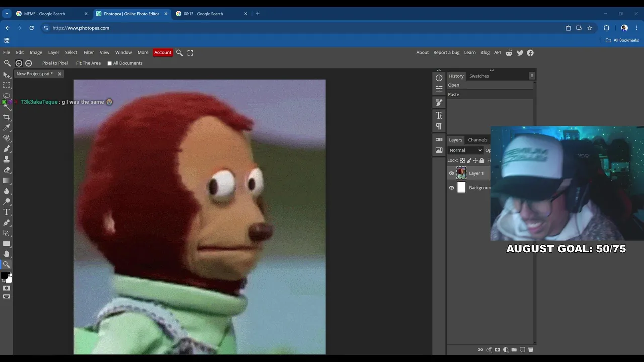
Task: Toggle fullscreen mode icon
Action: coord(190,53)
